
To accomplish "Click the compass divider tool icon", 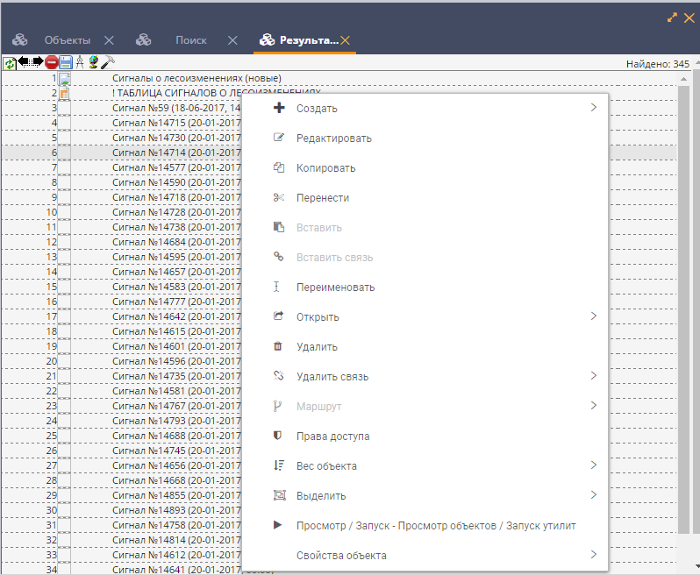I will click(x=79, y=63).
